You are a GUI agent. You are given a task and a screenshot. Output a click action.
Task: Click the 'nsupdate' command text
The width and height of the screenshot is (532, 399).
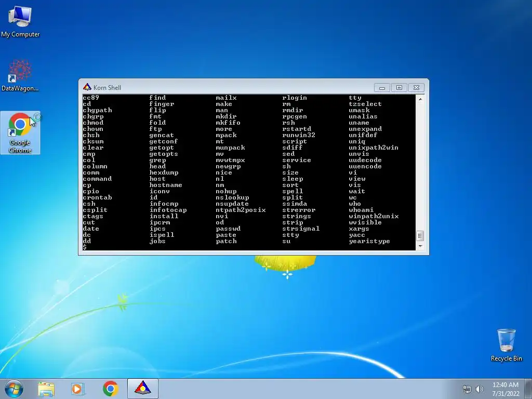(232, 204)
